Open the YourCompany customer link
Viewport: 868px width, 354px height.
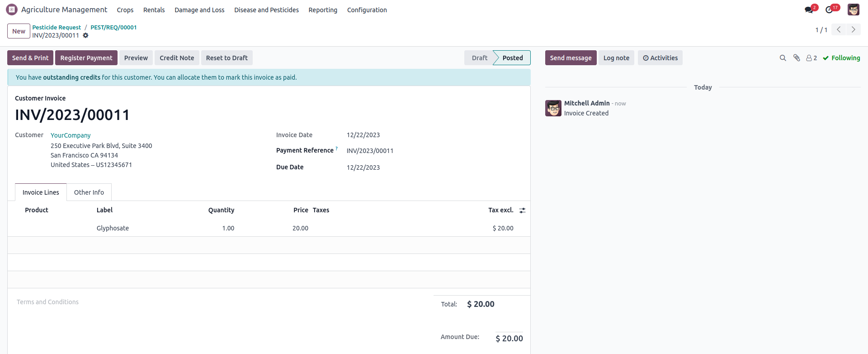[x=71, y=135]
